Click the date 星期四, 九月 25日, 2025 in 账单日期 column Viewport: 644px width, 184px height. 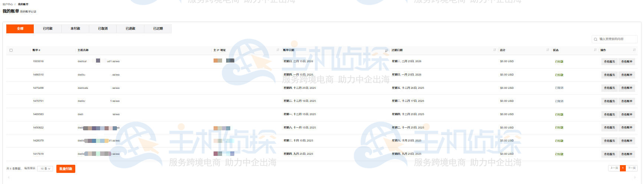[x=298, y=154]
